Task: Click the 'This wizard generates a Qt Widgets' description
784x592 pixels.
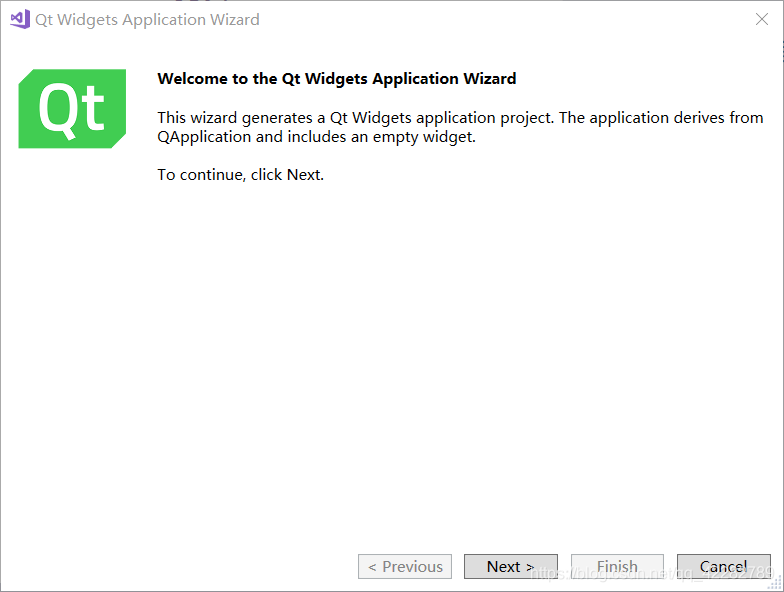Action: (460, 127)
